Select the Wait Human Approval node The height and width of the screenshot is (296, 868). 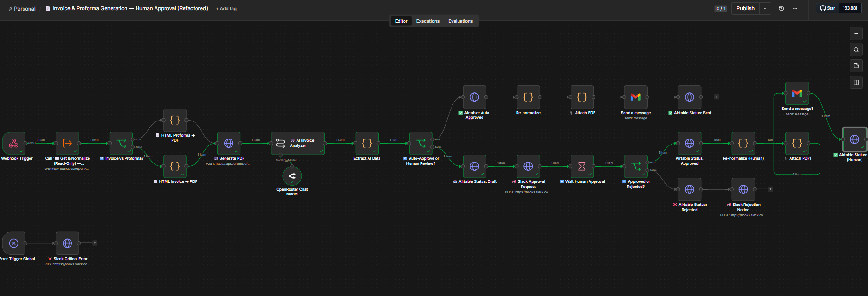(x=582, y=166)
